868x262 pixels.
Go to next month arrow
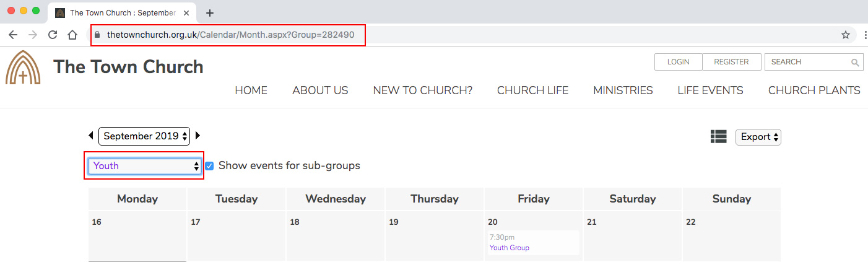click(x=198, y=135)
